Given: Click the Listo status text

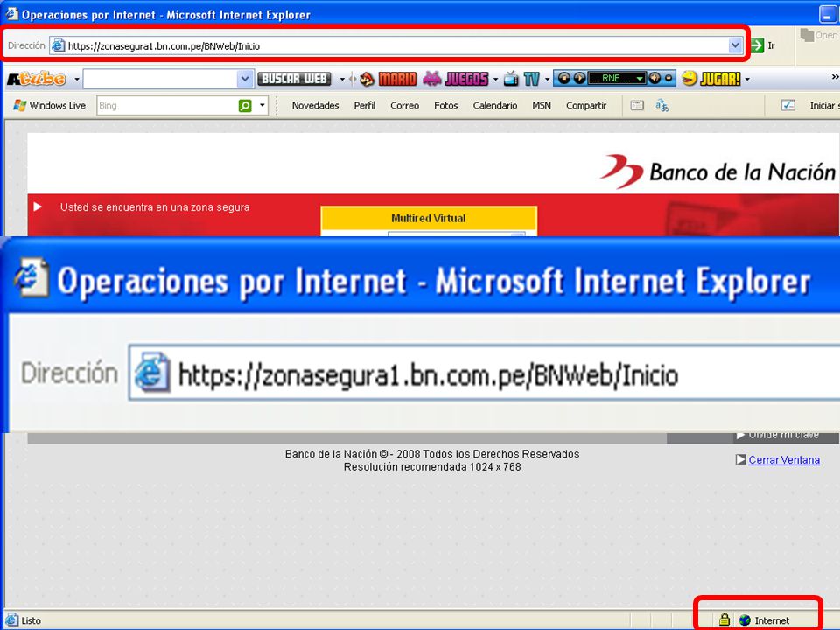Looking at the screenshot, I should 31,620.
